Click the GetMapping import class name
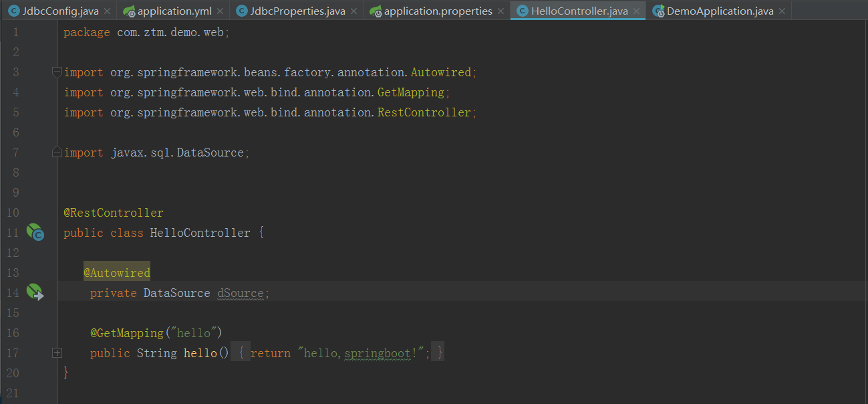The width and height of the screenshot is (868, 404). tap(411, 92)
